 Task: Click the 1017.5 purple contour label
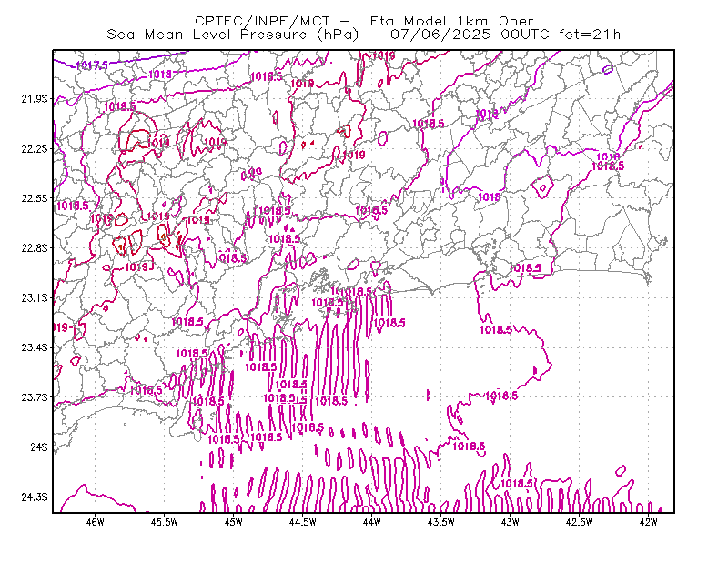[x=92, y=65]
